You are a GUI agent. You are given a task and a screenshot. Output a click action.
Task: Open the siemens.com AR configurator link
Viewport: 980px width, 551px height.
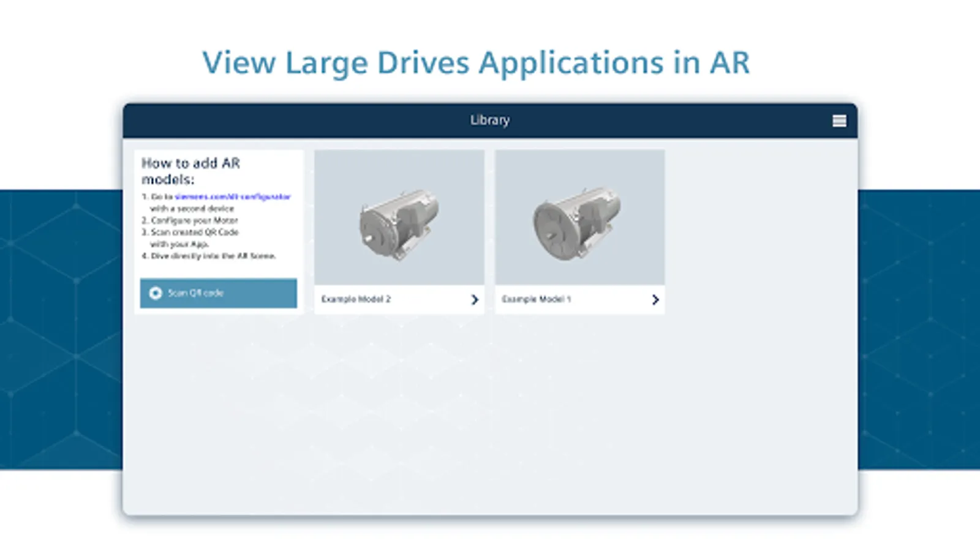coord(232,197)
